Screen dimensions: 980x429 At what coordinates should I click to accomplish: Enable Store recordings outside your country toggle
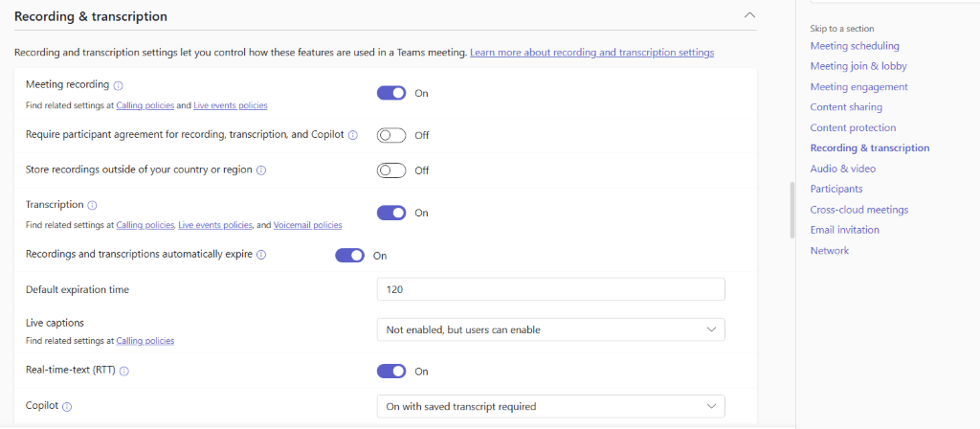391,170
